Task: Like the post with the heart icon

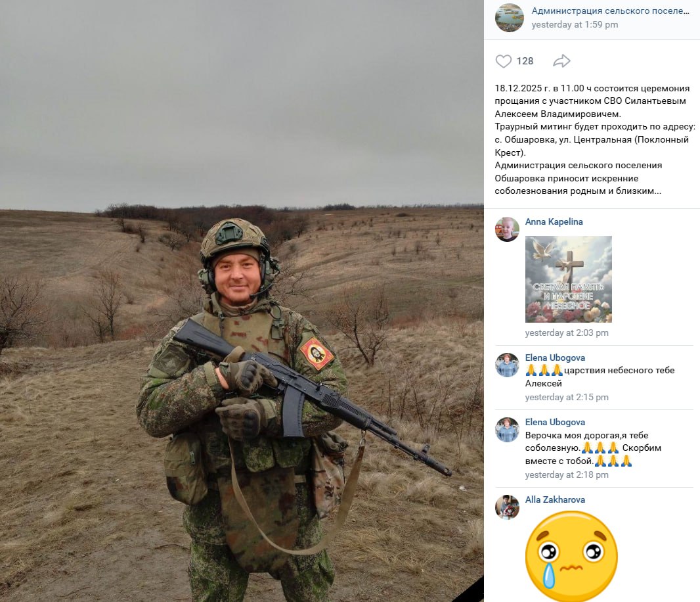Action: [x=503, y=61]
